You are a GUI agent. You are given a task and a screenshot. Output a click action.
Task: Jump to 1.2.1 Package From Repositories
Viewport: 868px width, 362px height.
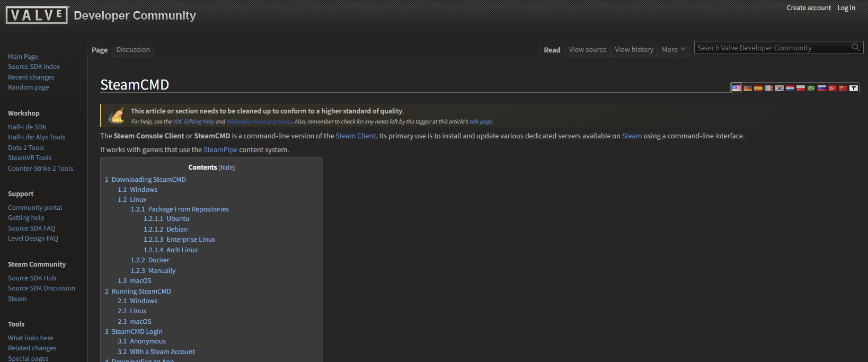[180, 209]
